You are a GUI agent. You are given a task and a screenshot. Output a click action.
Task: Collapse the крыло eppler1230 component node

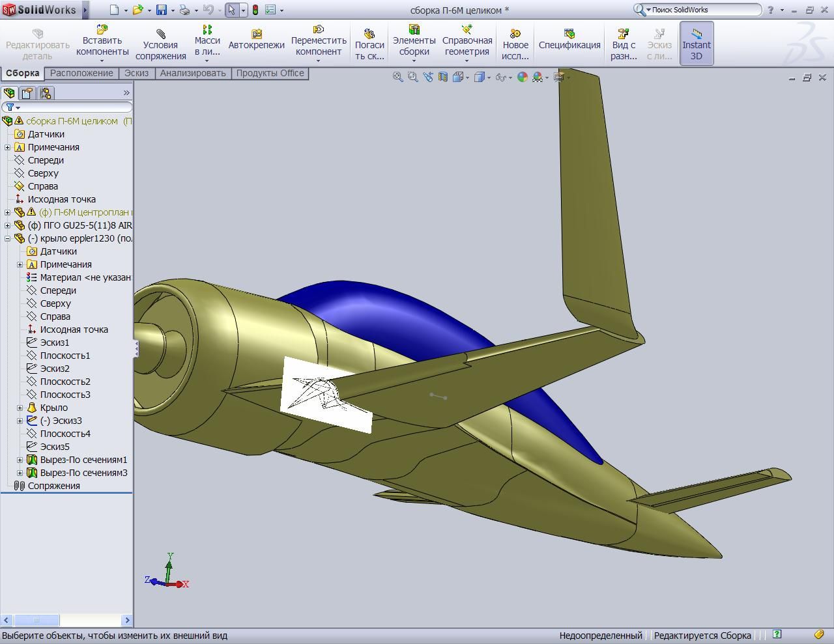[8, 238]
